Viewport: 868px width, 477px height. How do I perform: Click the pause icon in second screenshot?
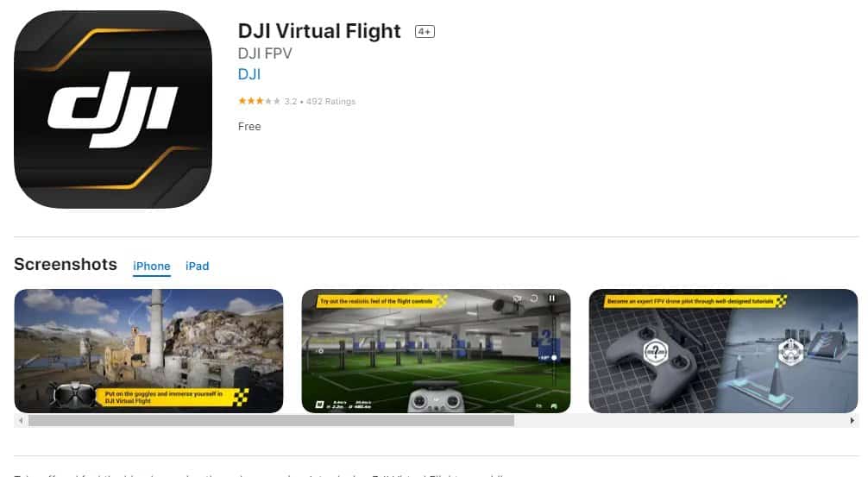(552, 298)
